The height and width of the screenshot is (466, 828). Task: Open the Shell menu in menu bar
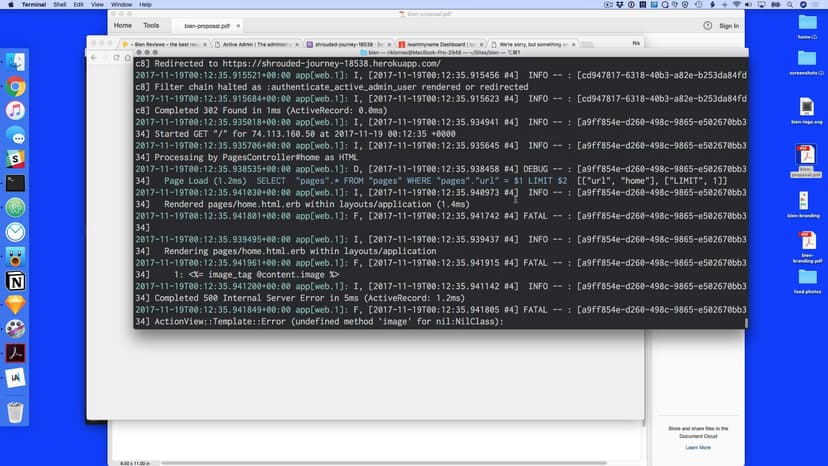coord(60,5)
